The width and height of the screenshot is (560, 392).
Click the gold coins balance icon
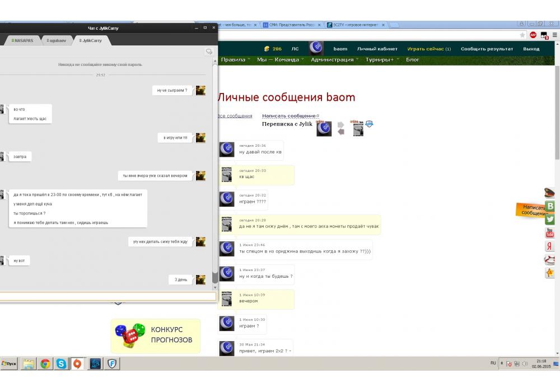click(x=267, y=49)
